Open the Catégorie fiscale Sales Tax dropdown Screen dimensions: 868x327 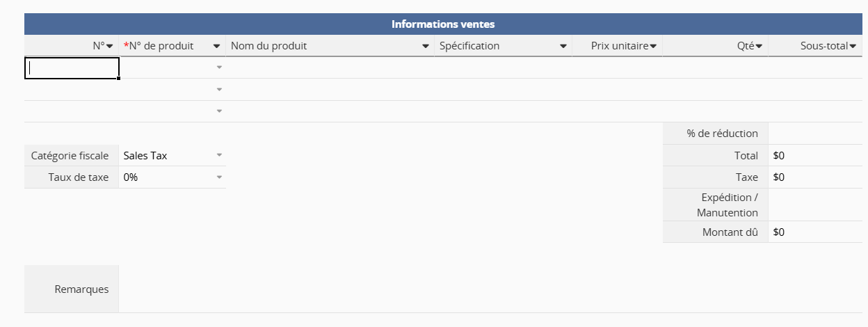tap(219, 155)
